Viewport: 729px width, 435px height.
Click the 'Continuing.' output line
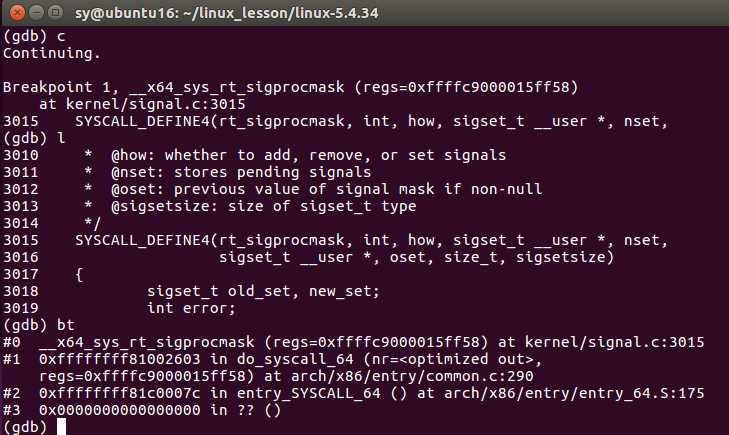click(x=52, y=53)
